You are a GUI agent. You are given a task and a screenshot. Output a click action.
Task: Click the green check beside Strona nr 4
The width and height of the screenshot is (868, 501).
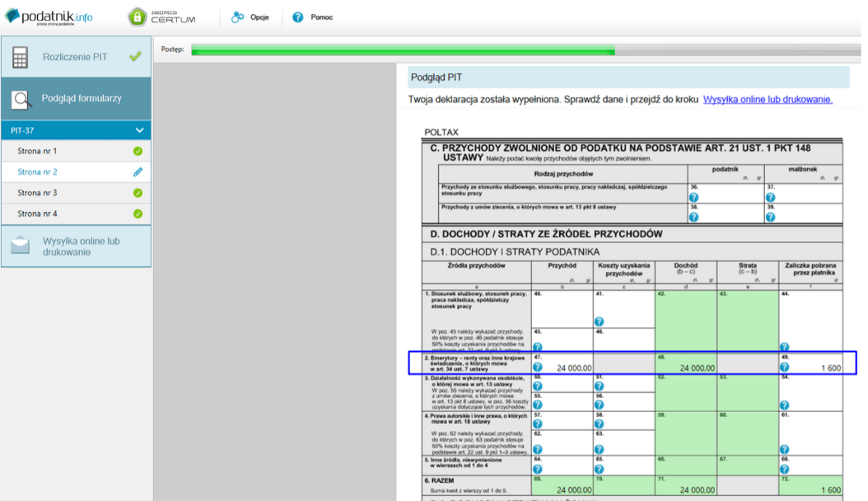pos(138,213)
